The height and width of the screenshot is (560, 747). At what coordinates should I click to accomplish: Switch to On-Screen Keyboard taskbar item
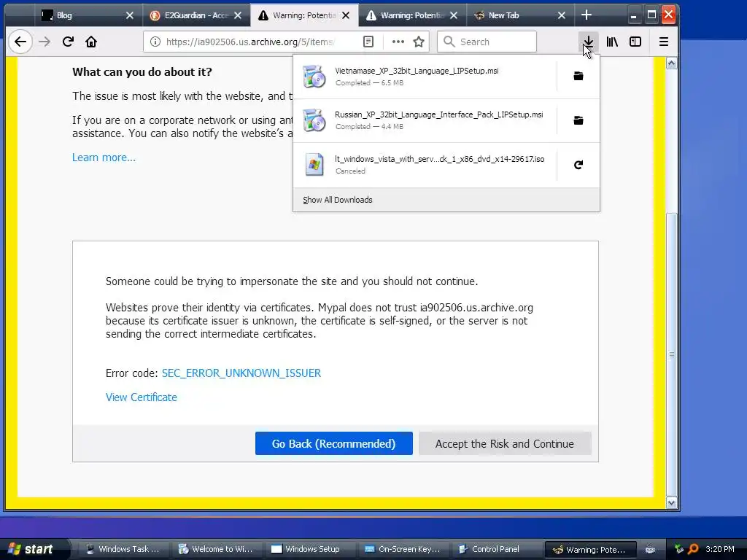click(402, 549)
